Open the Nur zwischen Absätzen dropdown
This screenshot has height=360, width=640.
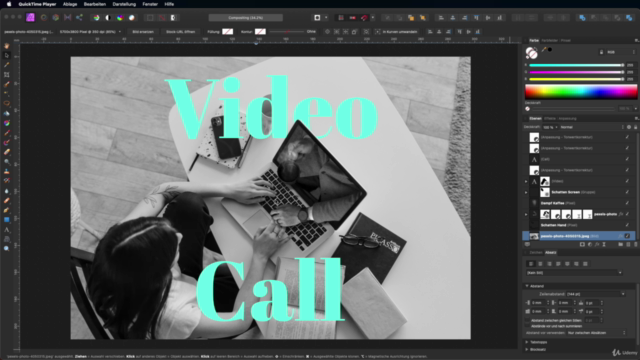(x=597, y=333)
